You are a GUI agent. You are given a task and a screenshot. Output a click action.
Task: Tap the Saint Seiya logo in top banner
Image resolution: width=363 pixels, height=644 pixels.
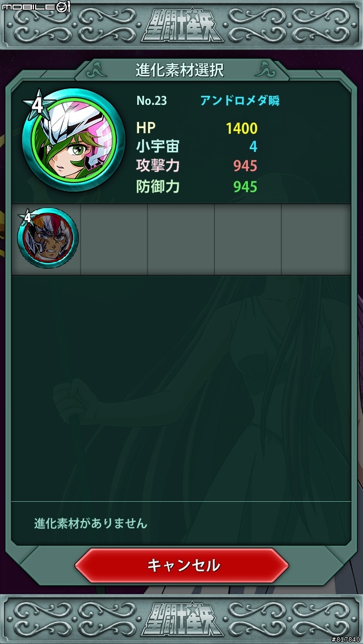pos(182,26)
